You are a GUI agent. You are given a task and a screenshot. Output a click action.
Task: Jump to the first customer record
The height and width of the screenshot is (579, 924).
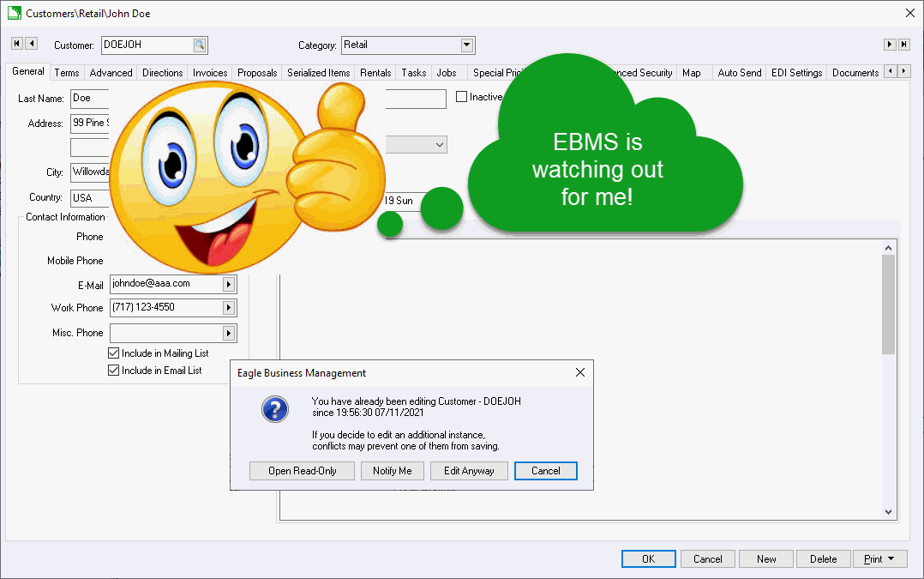[x=16, y=44]
